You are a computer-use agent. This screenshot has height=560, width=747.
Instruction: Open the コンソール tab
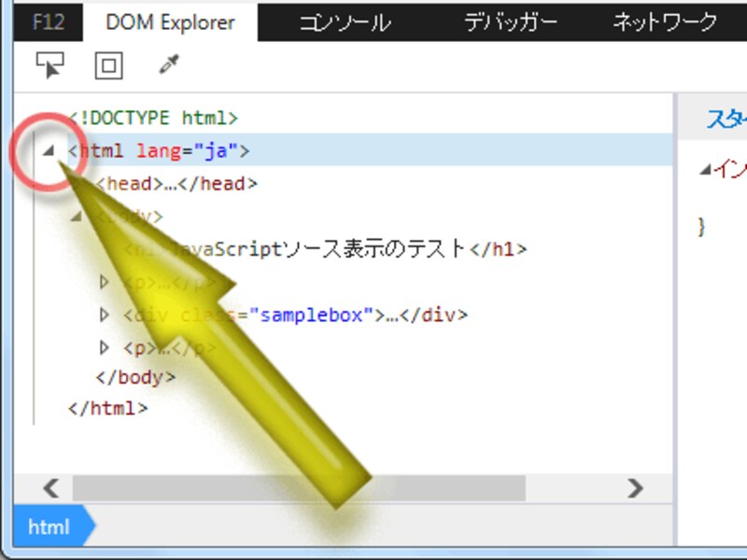(x=345, y=21)
